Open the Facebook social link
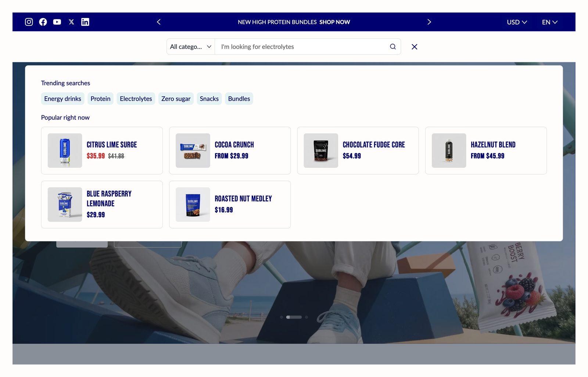 [43, 22]
